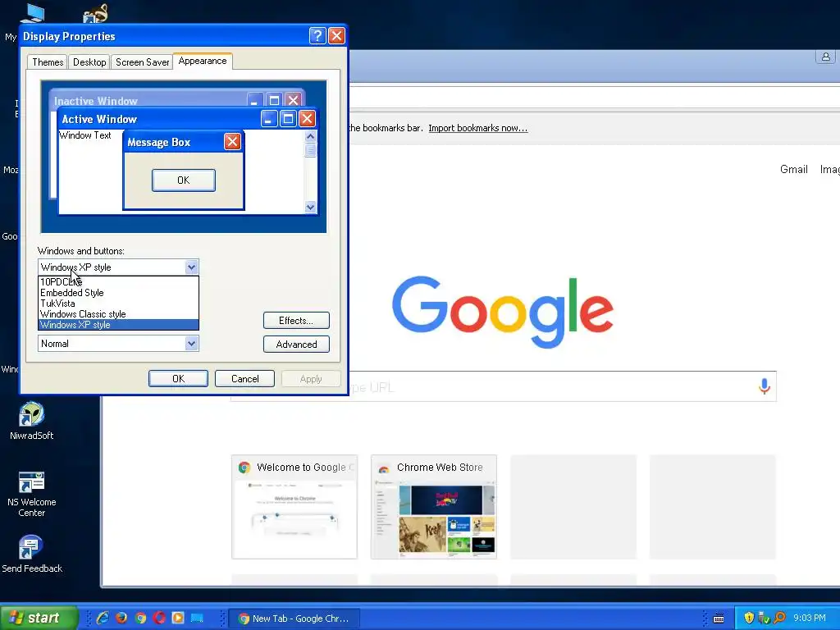The height and width of the screenshot is (630, 840).
Task: Launch Chrome from the quick launch bar
Action: click(x=140, y=618)
